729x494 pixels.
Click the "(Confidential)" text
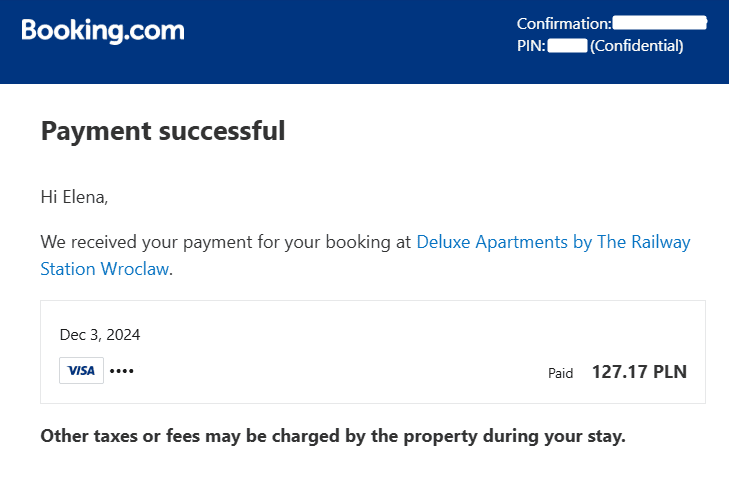(637, 45)
